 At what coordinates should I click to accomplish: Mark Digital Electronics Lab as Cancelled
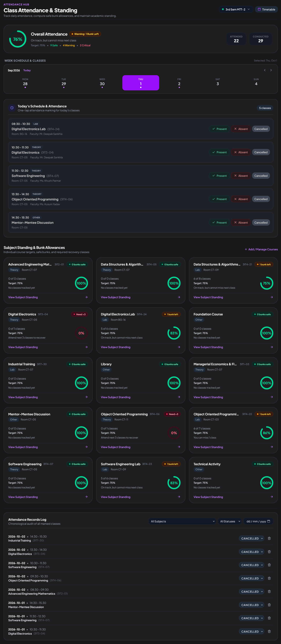coord(261,129)
